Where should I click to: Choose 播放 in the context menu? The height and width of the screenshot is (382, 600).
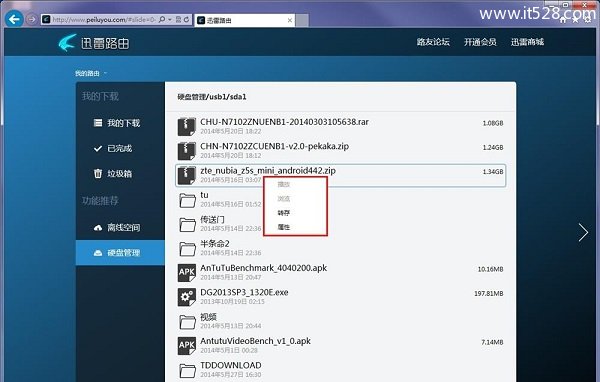(284, 184)
